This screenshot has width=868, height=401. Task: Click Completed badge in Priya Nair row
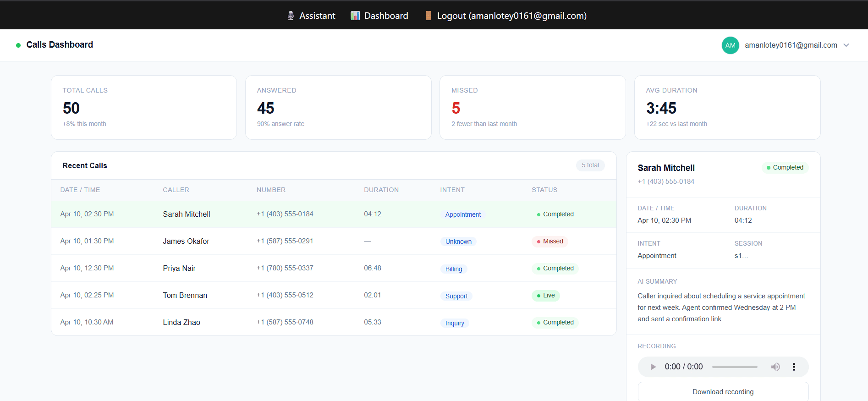(555, 268)
